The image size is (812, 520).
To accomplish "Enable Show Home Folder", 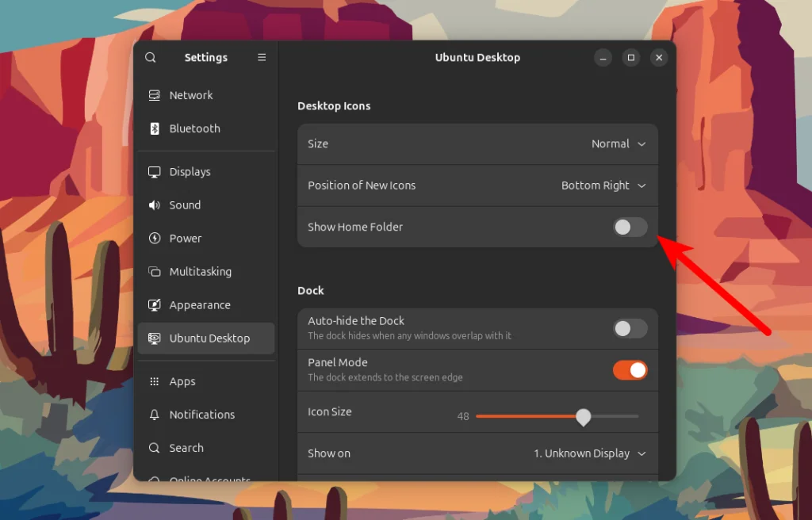I will 630,227.
